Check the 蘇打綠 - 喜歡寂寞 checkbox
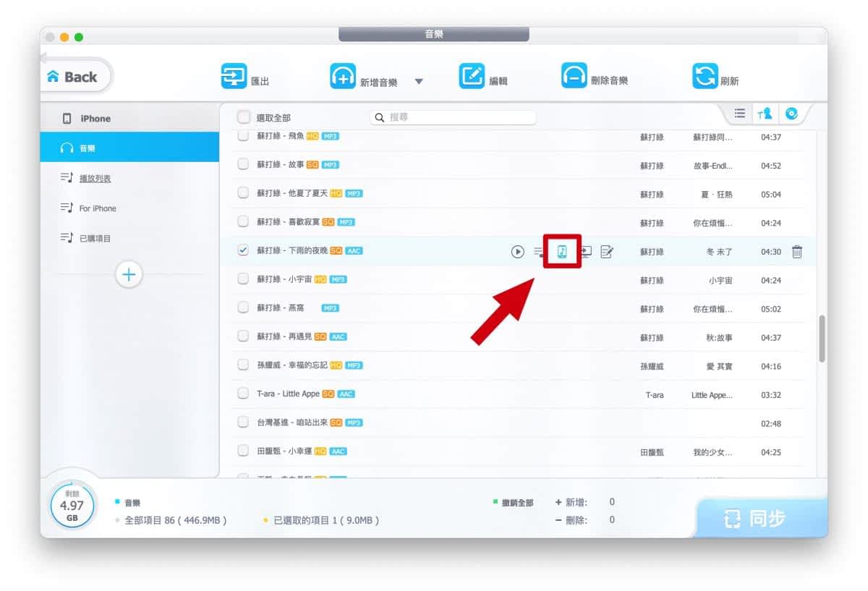Viewport: 868px width, 591px height. [243, 222]
